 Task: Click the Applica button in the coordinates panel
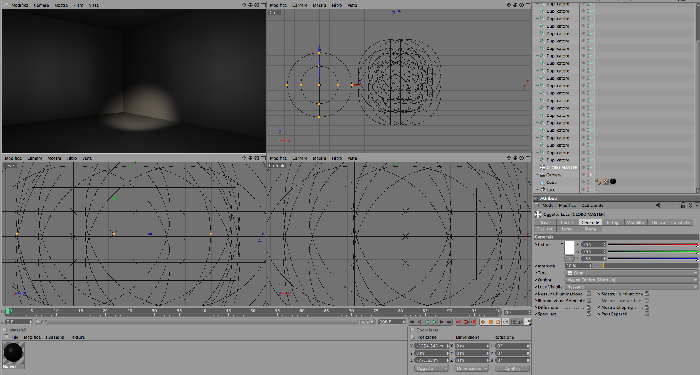click(x=512, y=369)
